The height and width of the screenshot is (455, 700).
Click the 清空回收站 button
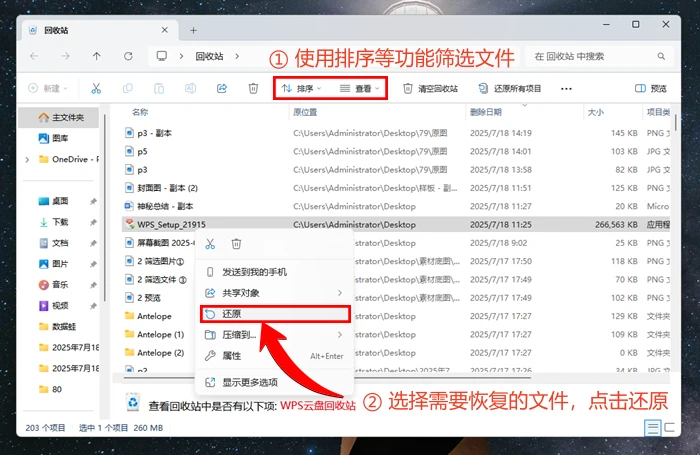[x=430, y=88]
